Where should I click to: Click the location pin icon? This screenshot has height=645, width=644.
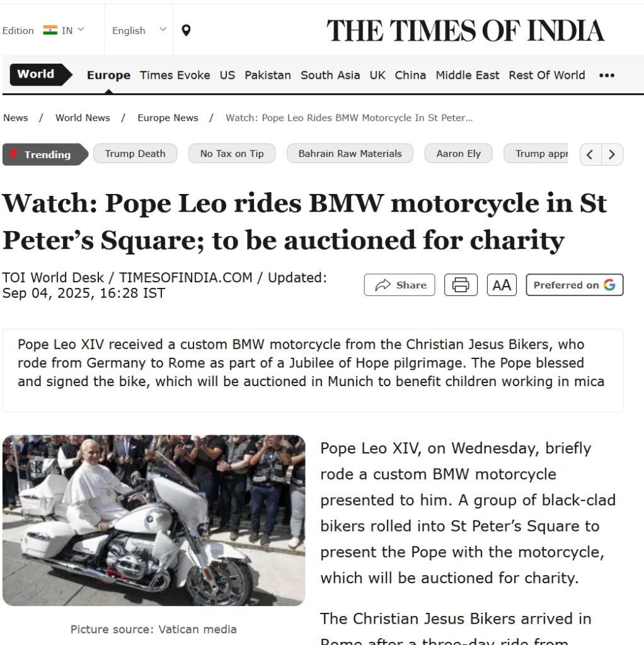pyautogui.click(x=186, y=30)
